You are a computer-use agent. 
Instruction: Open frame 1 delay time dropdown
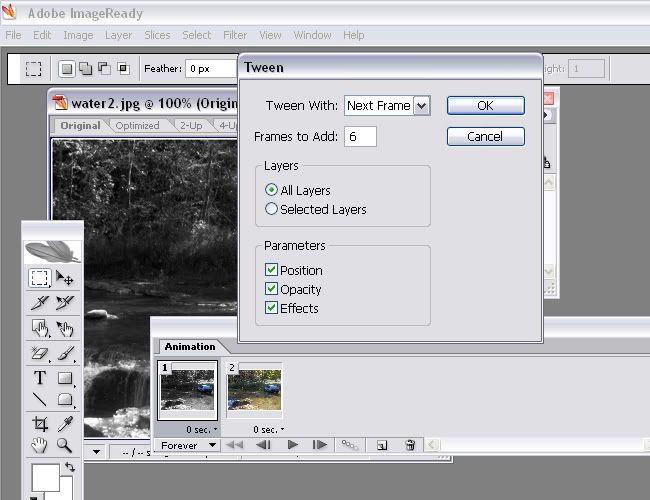pos(202,430)
